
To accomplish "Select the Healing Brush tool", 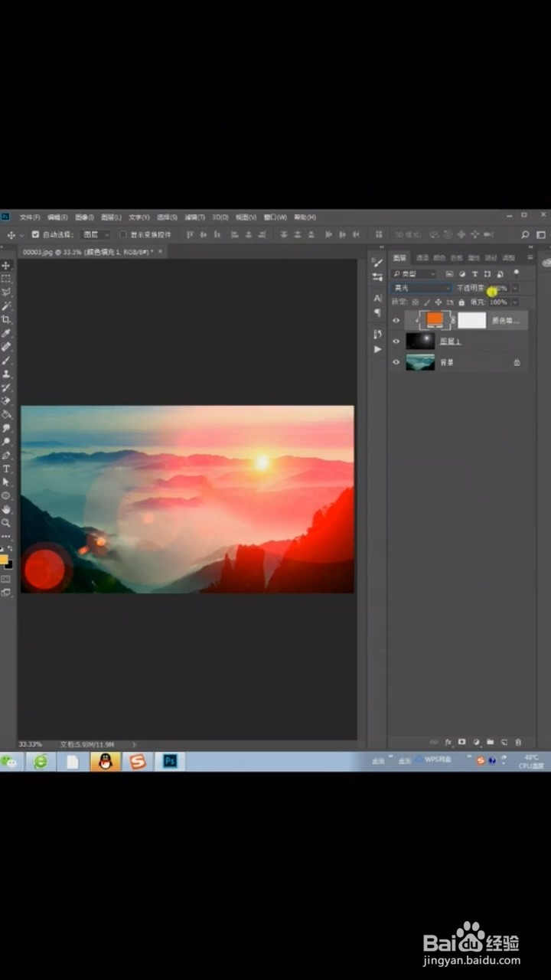I will coord(6,347).
